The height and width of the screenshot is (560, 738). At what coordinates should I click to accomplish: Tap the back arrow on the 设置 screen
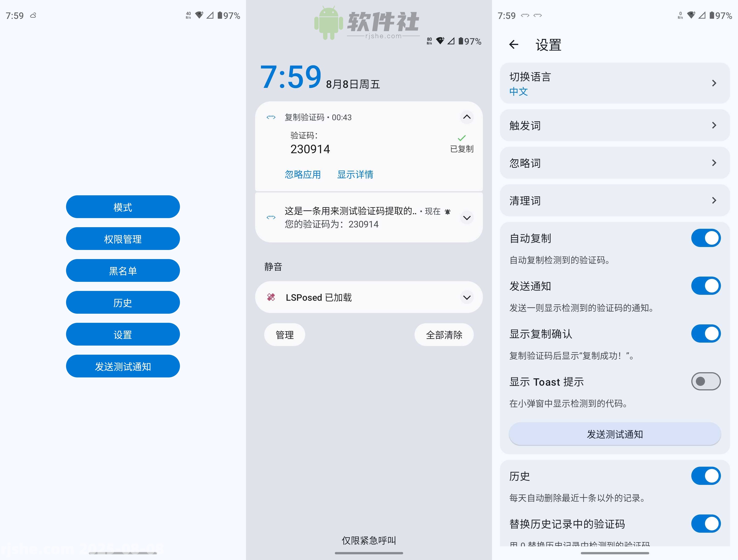[x=513, y=44]
